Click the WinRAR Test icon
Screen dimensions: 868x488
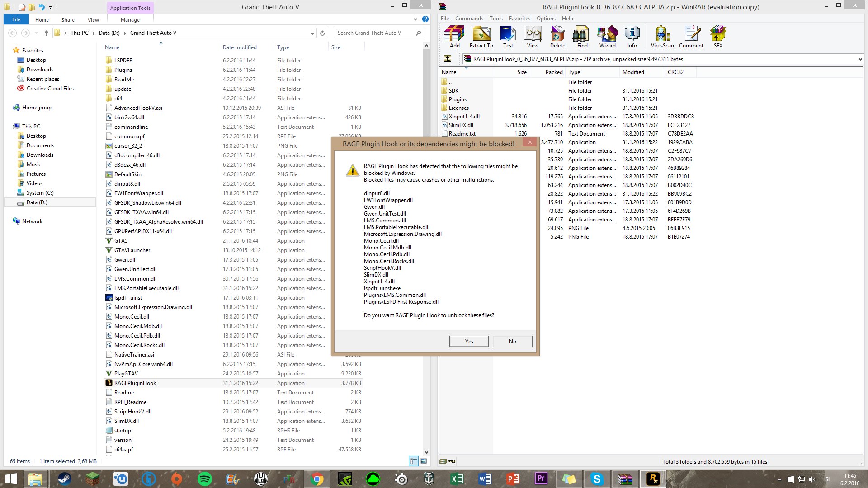(508, 37)
